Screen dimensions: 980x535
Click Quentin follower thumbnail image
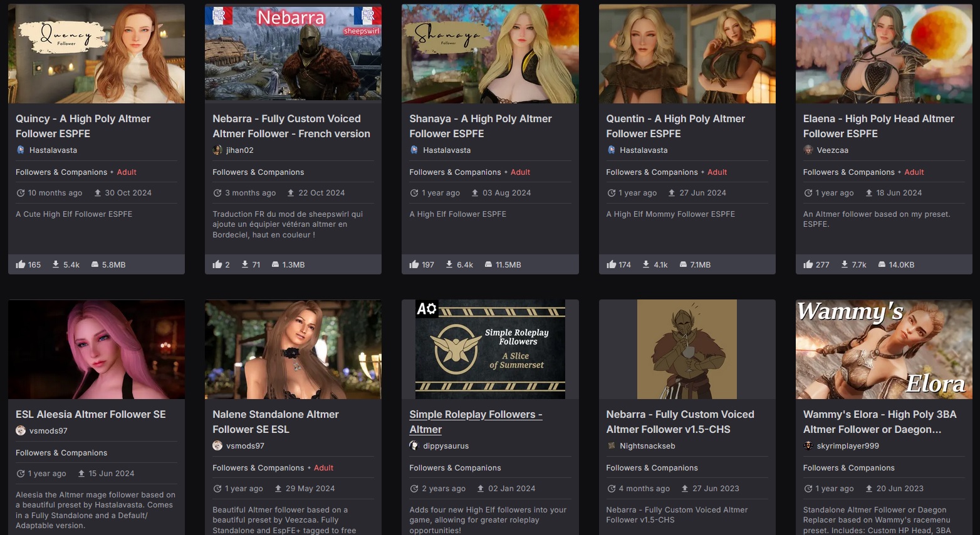pos(687,54)
